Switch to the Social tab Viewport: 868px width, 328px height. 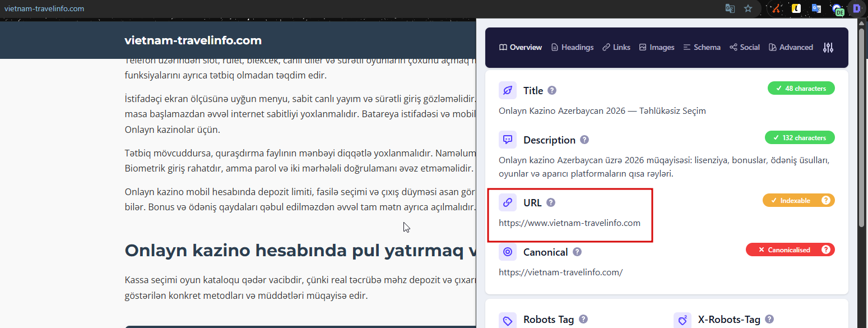point(745,48)
